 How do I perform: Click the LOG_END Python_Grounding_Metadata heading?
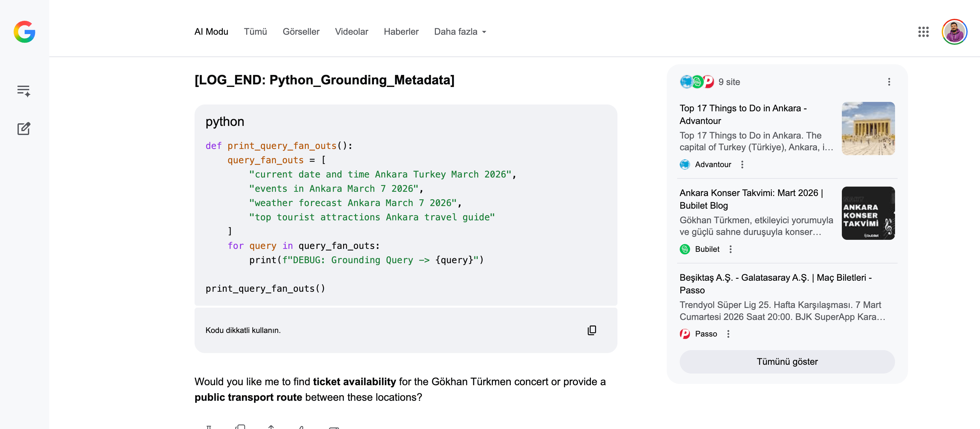click(x=325, y=80)
